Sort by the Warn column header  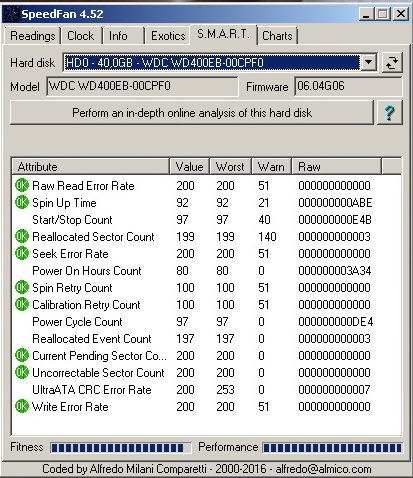[271, 167]
